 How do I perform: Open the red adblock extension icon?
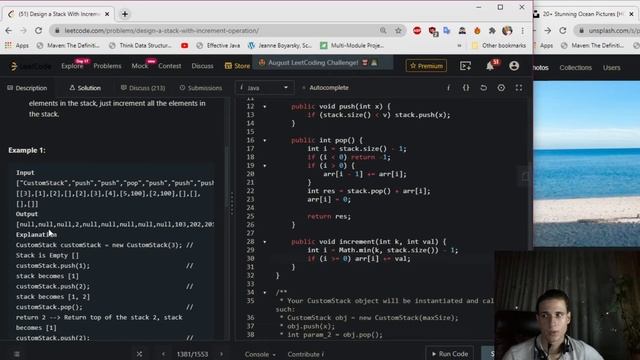[x=417, y=31]
